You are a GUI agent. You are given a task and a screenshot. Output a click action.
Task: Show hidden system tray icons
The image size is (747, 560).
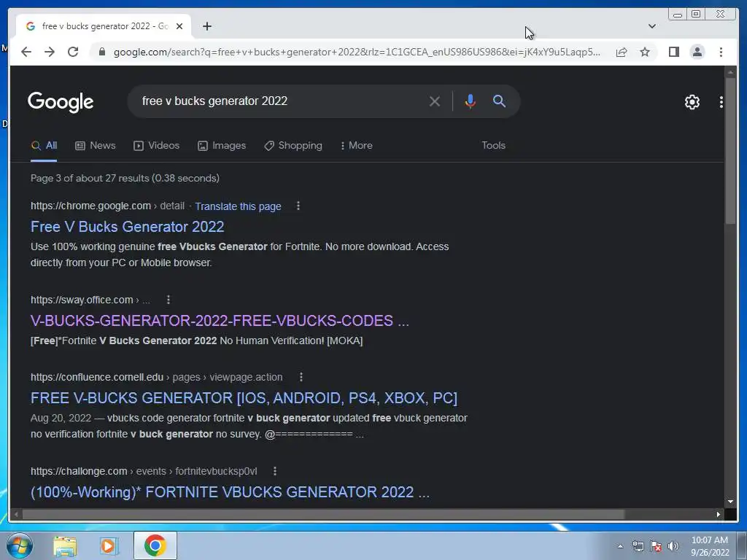[620, 546]
